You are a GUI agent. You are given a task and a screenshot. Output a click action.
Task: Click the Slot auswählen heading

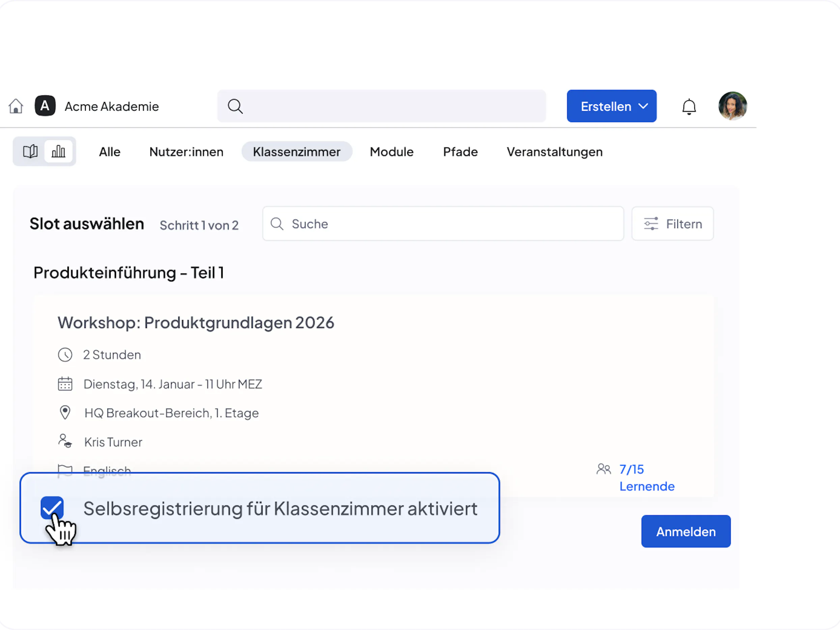tap(87, 224)
